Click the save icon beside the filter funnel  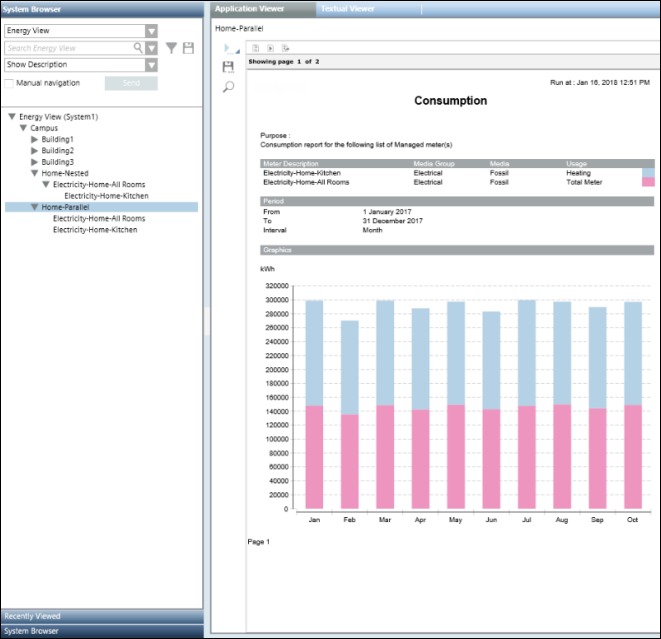(187, 47)
